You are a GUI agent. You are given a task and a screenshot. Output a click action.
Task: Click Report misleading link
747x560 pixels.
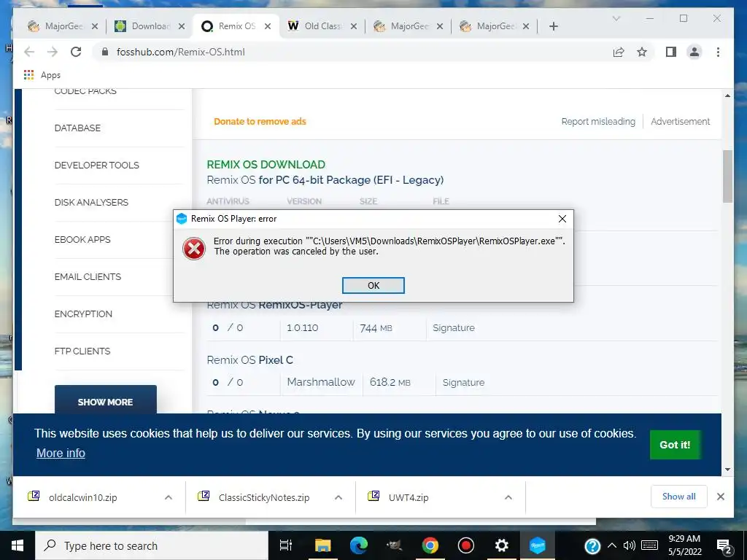pos(598,122)
